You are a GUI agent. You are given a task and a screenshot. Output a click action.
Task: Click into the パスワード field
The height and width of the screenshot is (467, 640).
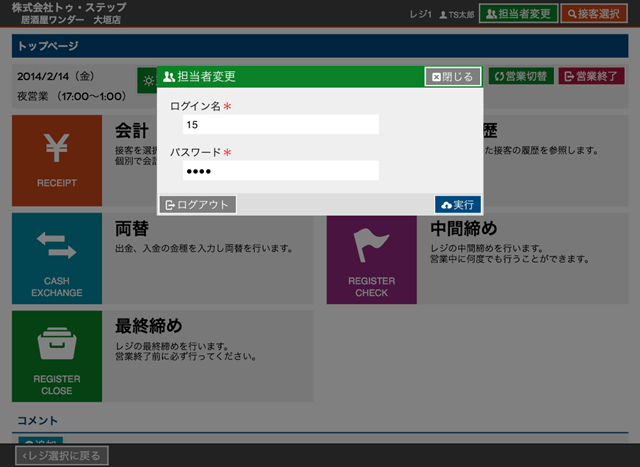280,171
